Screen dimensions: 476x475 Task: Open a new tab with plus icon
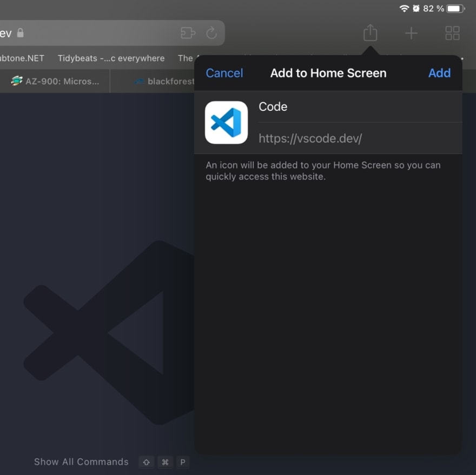[x=411, y=33]
